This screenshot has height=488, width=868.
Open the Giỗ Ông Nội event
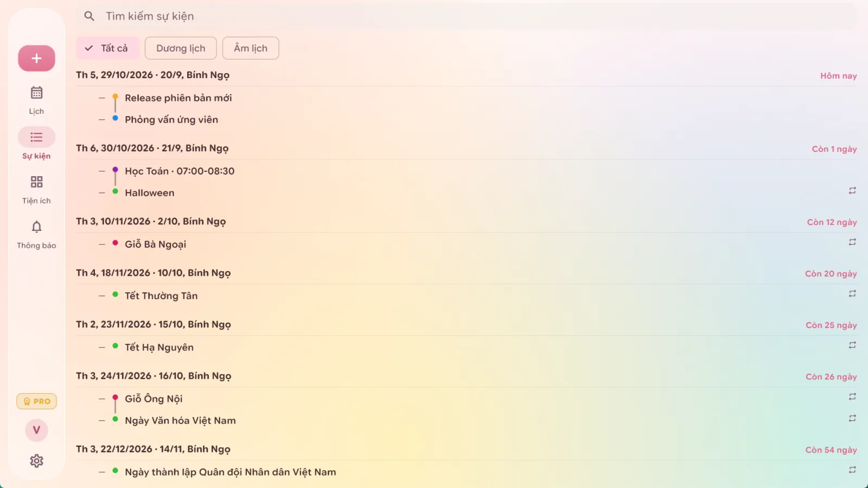click(154, 399)
